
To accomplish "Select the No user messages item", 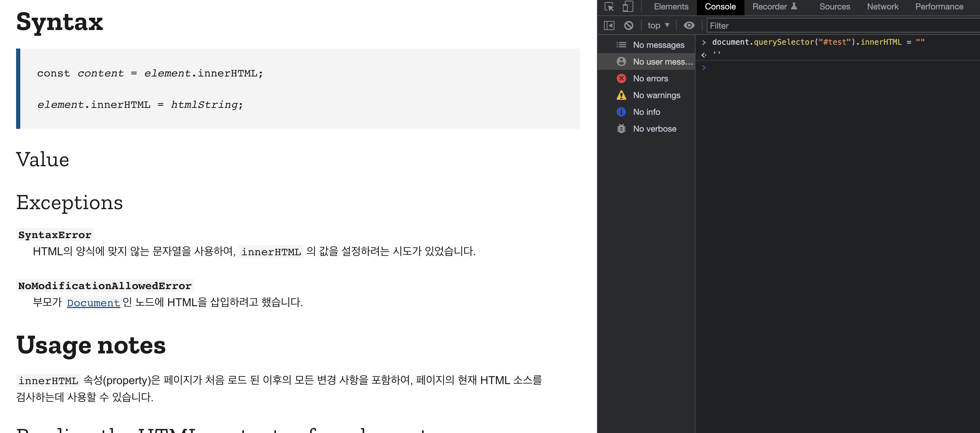I will pyautogui.click(x=662, y=61).
